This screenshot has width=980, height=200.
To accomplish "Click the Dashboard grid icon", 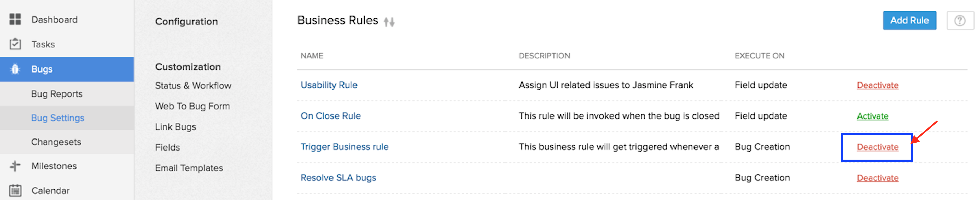I will click(15, 20).
